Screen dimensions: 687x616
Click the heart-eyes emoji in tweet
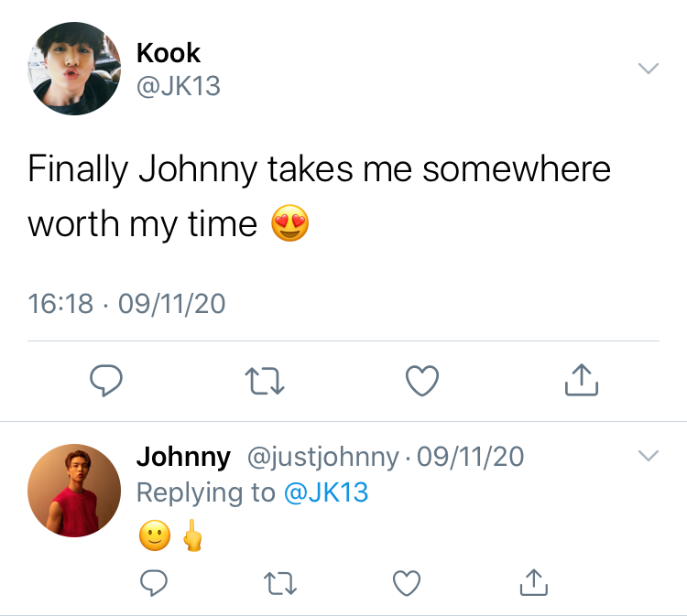pos(290,222)
